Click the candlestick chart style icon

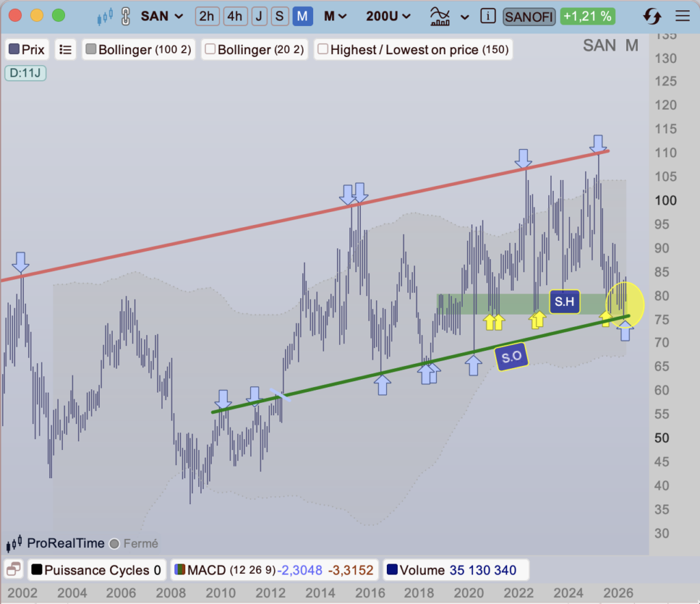point(104,16)
